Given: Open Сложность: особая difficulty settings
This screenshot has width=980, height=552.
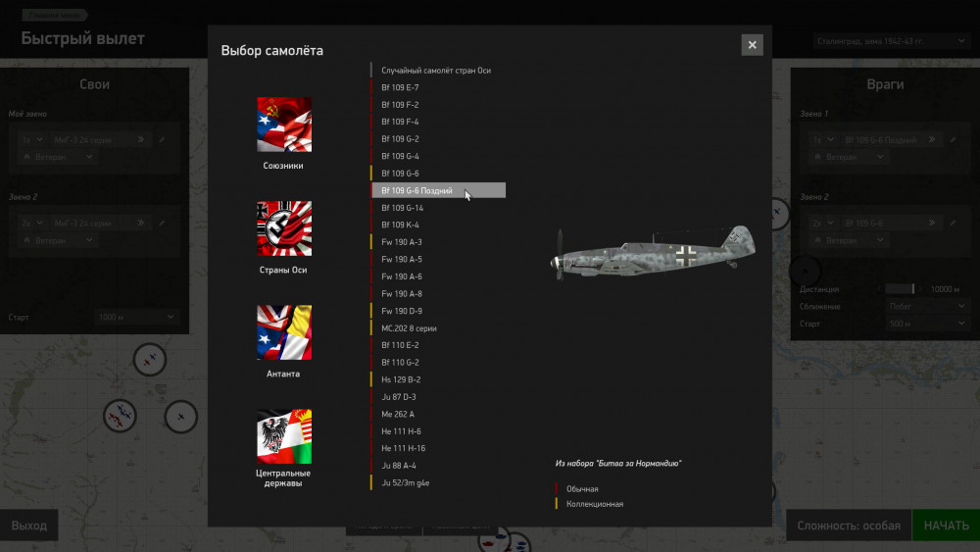Looking at the screenshot, I should coord(848,526).
